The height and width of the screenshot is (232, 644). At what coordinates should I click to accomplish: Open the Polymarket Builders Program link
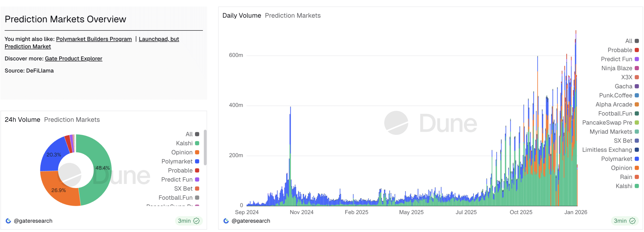click(94, 39)
